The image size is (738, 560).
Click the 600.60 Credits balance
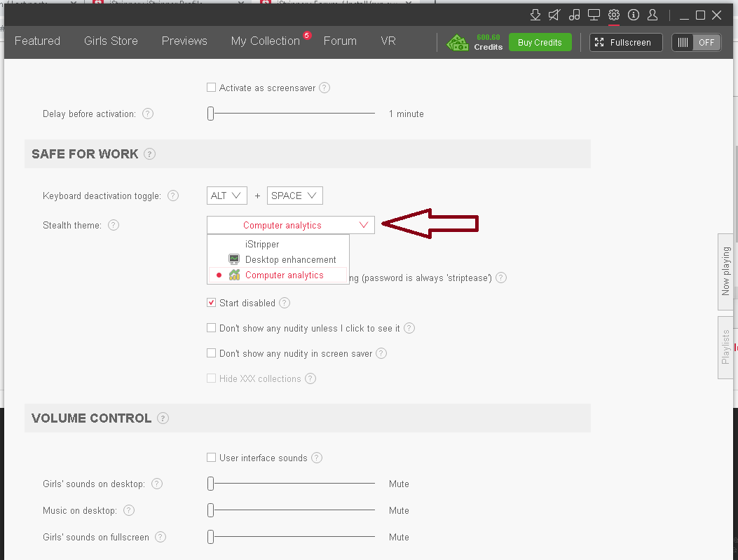tap(488, 42)
